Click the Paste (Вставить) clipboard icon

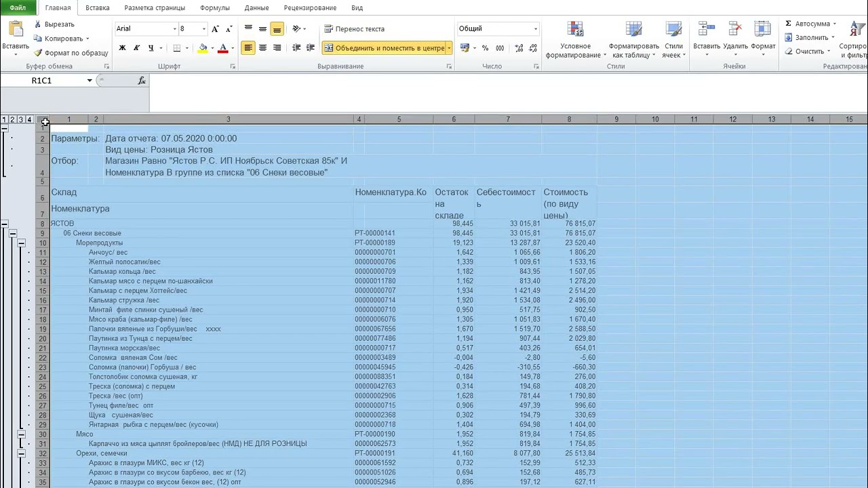pos(15,30)
